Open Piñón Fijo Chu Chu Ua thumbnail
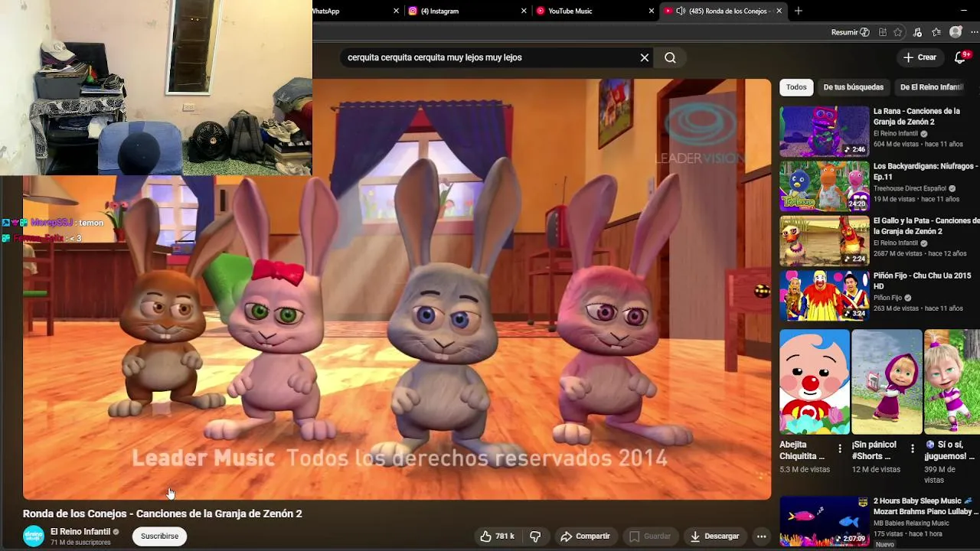The width and height of the screenshot is (980, 551). click(x=825, y=295)
